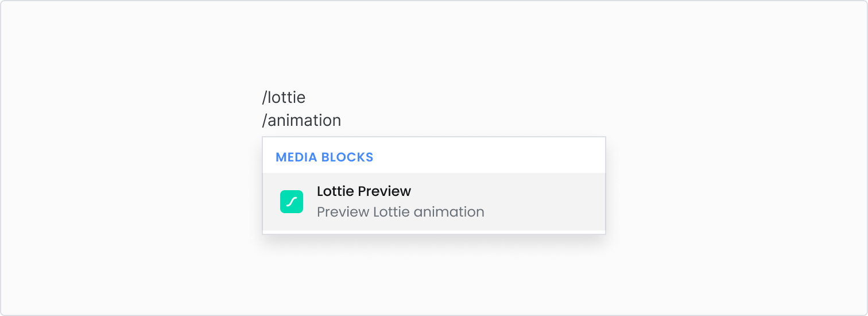Place cursor in the /lottie line
Image resolution: width=868 pixels, height=316 pixels.
point(284,98)
